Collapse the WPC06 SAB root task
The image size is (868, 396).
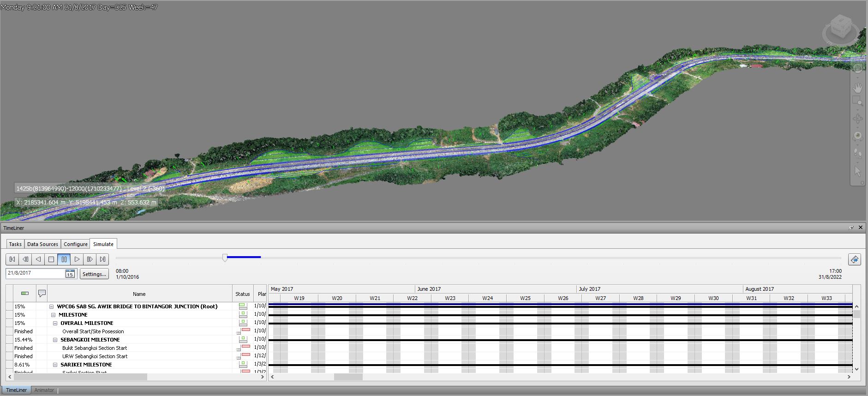pos(52,306)
